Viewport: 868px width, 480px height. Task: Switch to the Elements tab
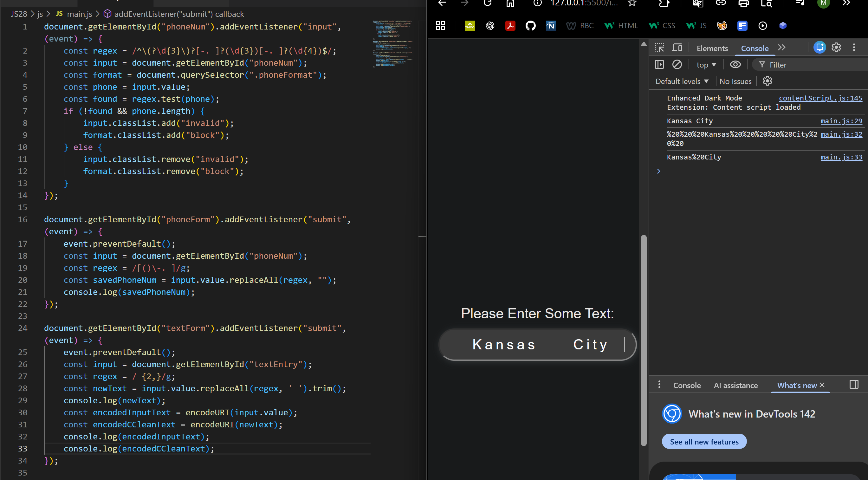click(x=712, y=48)
